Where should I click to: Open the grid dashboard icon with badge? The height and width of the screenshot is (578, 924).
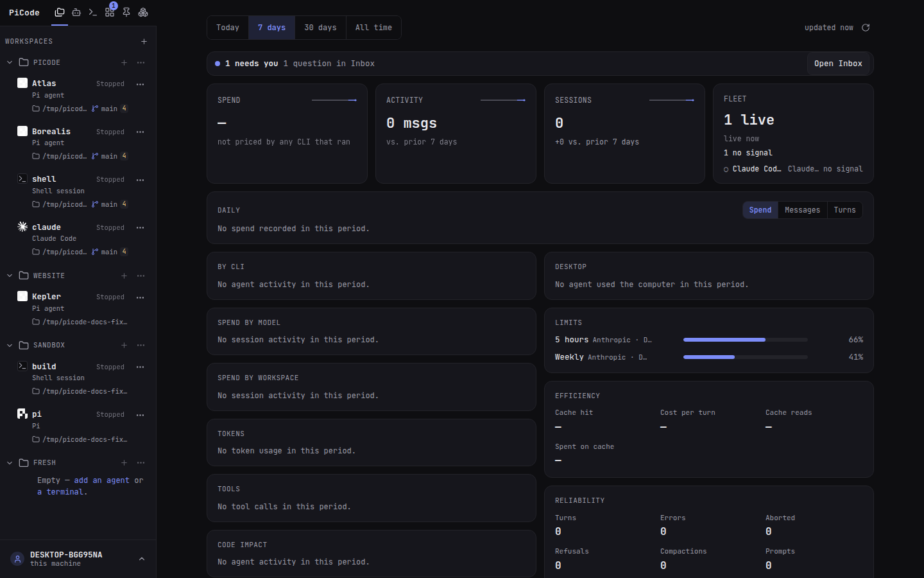click(110, 12)
